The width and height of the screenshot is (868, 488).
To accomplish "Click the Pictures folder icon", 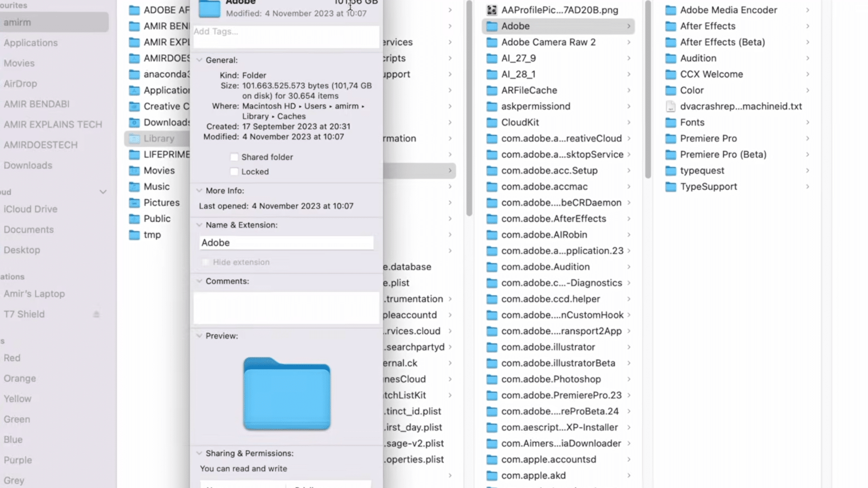I will click(134, 202).
